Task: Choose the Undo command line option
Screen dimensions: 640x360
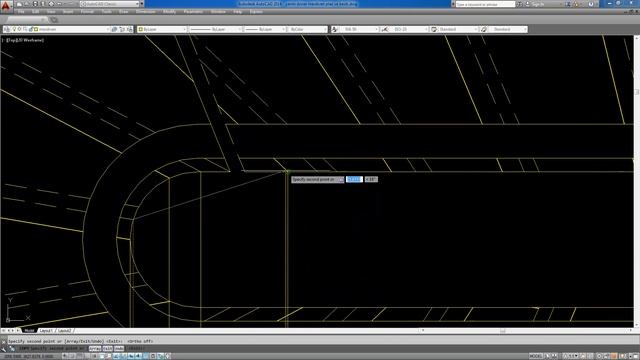Action: pos(119,349)
